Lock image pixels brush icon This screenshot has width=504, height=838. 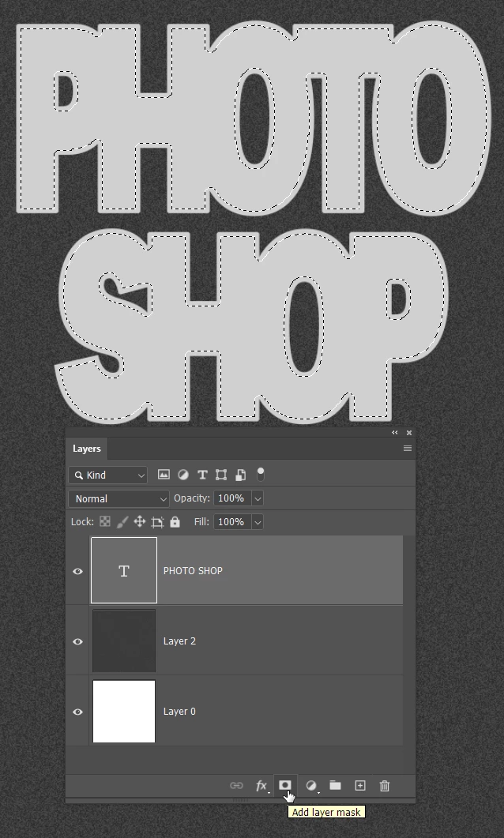(122, 521)
